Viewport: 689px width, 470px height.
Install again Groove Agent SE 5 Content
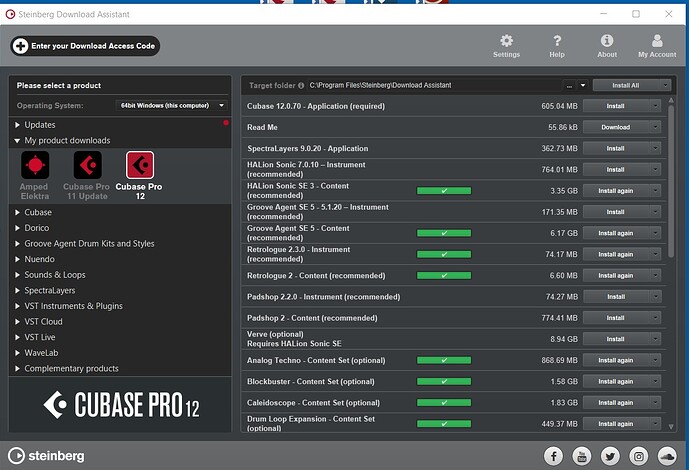coord(616,233)
